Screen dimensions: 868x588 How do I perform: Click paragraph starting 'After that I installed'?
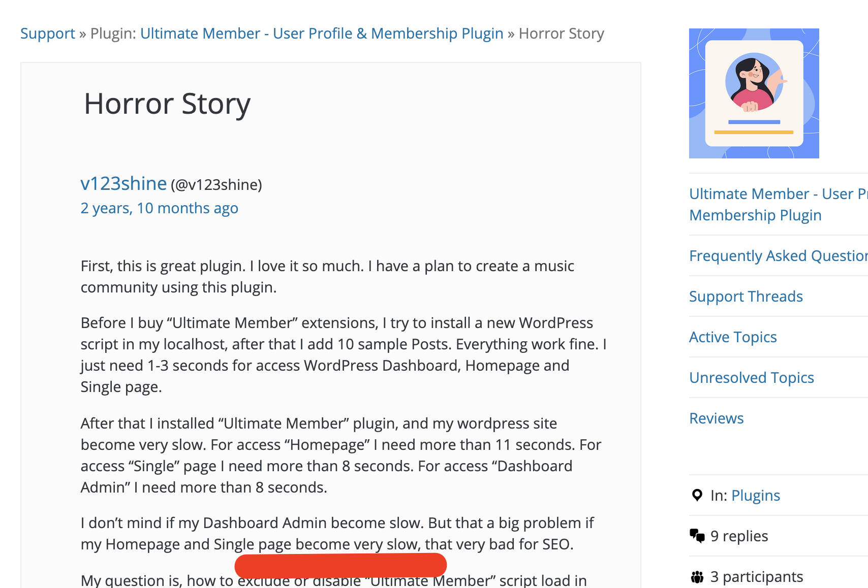341,455
